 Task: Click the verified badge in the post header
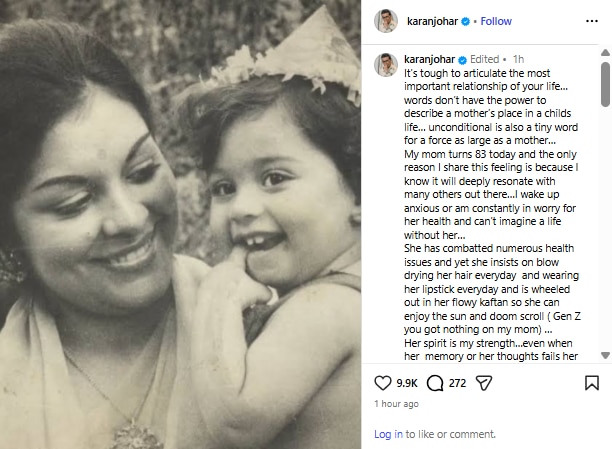[x=467, y=21]
